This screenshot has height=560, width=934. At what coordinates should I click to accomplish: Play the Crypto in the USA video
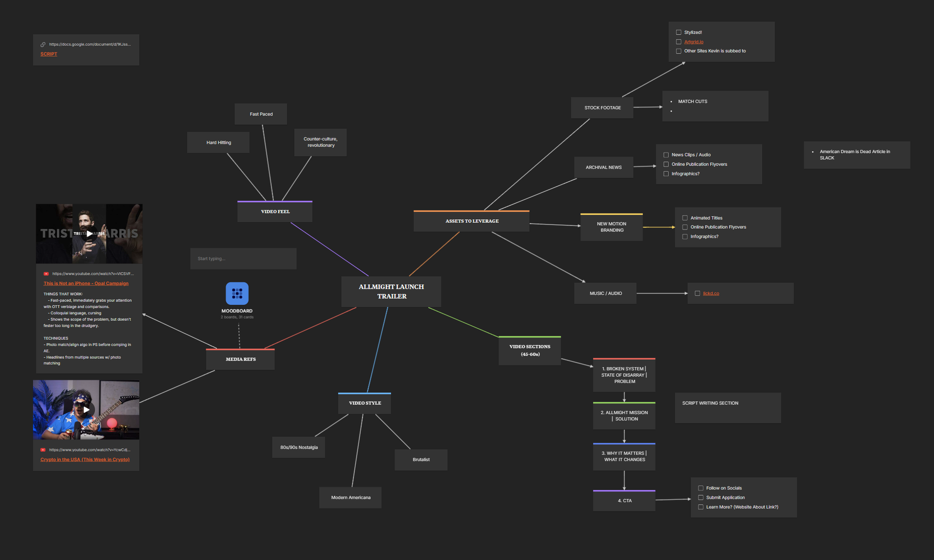[x=86, y=409]
